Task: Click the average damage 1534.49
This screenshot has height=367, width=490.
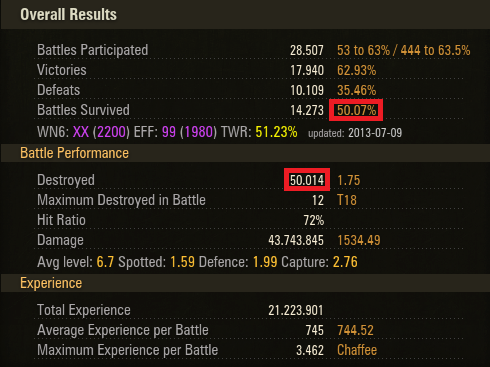Action: [x=359, y=240]
